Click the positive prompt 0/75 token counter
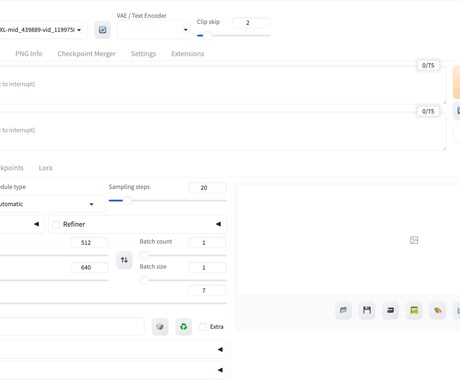 428,65
